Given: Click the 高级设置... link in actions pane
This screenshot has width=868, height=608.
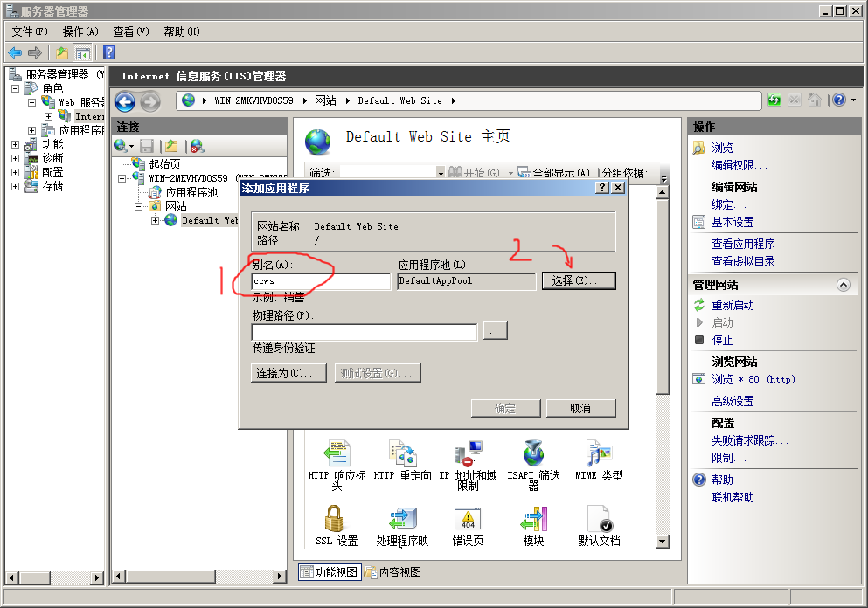Looking at the screenshot, I should click(739, 401).
